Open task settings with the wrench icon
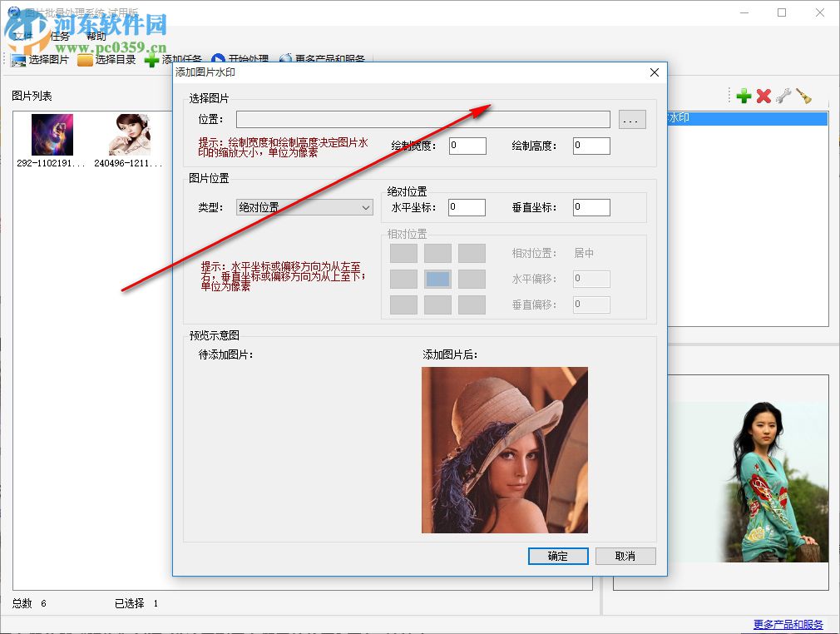Viewport: 840px width, 634px height. tap(783, 96)
